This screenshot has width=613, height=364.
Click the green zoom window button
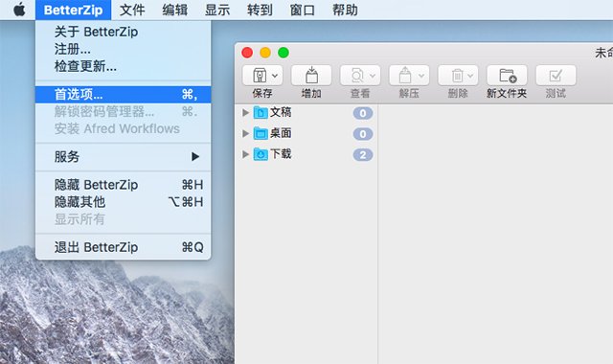click(284, 53)
